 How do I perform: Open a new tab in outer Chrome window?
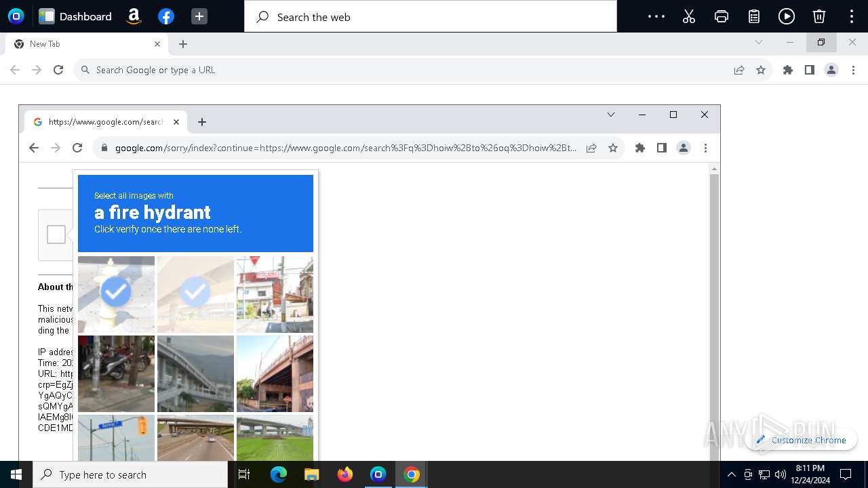tap(183, 44)
